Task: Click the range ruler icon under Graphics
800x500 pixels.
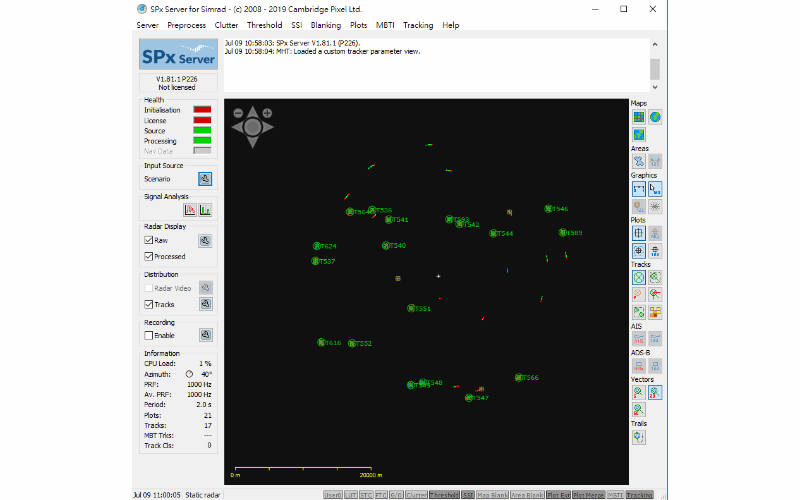Action: [639, 189]
